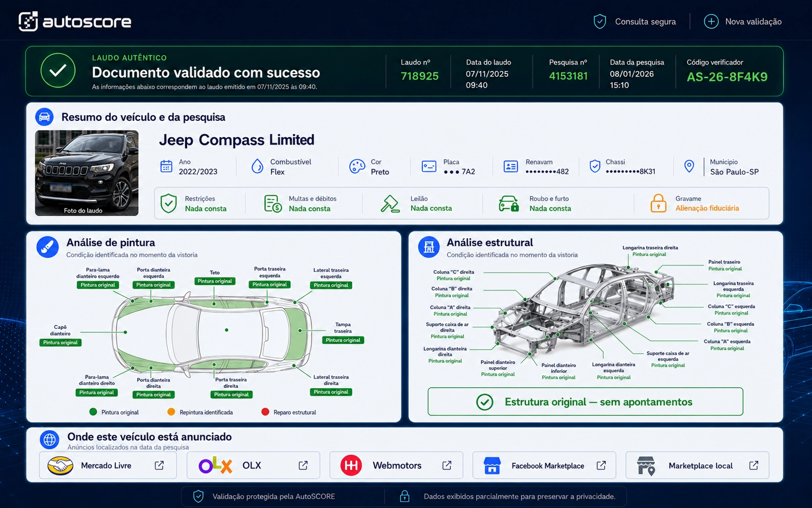Click the red Reparo estrutural legend dot
The height and width of the screenshot is (508, 812).
[x=265, y=412]
